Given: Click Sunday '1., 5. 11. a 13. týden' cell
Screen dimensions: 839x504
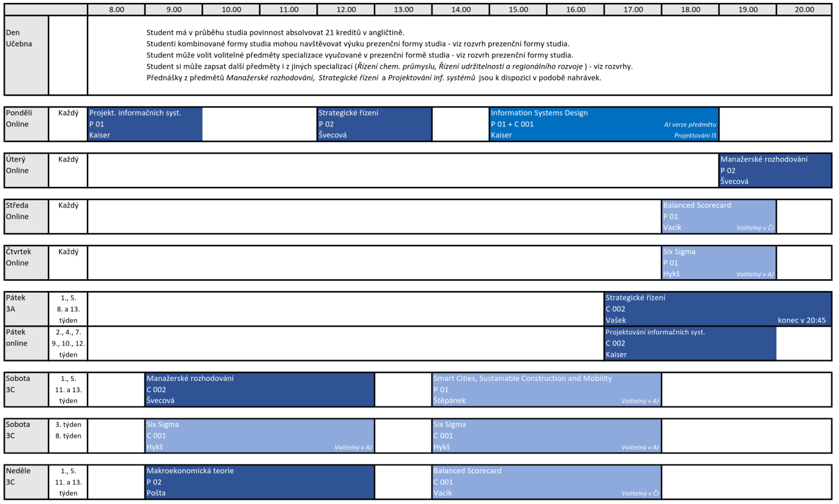Looking at the screenshot, I should pyautogui.click(x=68, y=482).
